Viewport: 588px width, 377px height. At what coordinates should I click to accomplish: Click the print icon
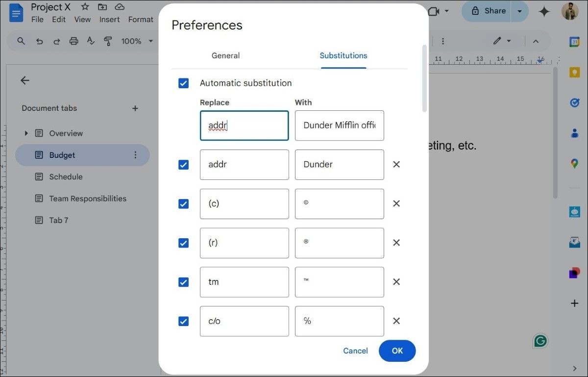click(x=73, y=41)
